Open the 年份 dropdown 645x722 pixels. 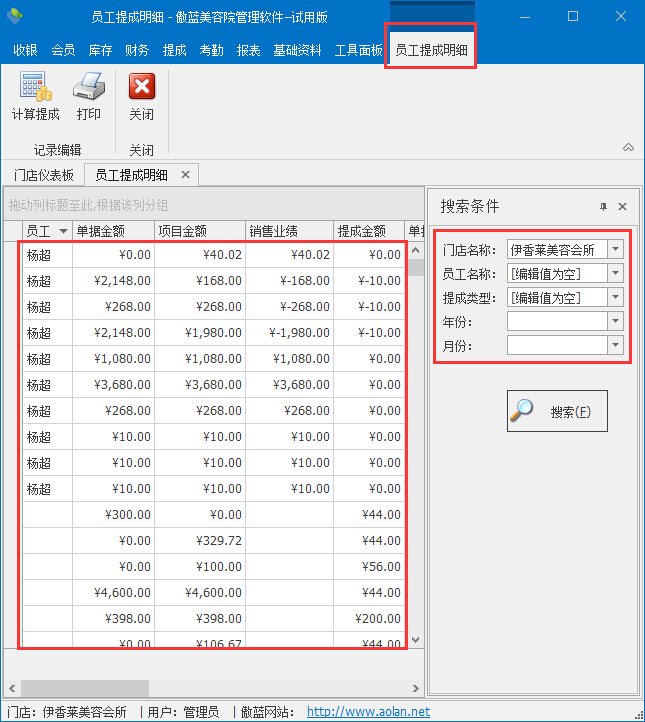click(615, 321)
